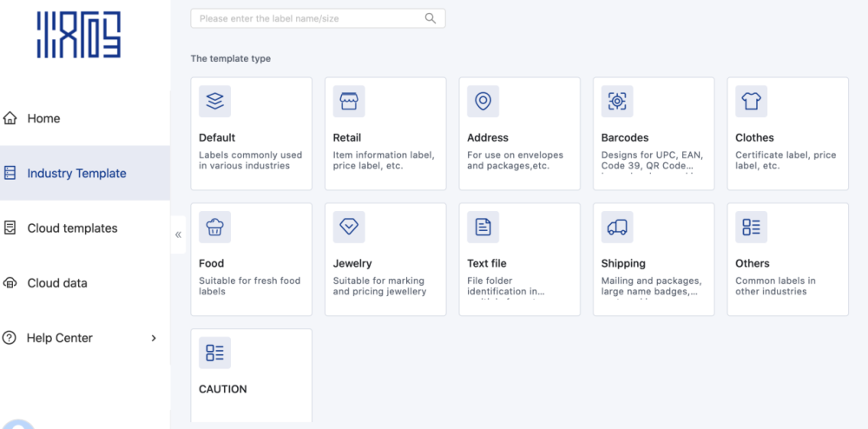
Task: Click the Jewelry diamond icon
Action: [x=349, y=227]
